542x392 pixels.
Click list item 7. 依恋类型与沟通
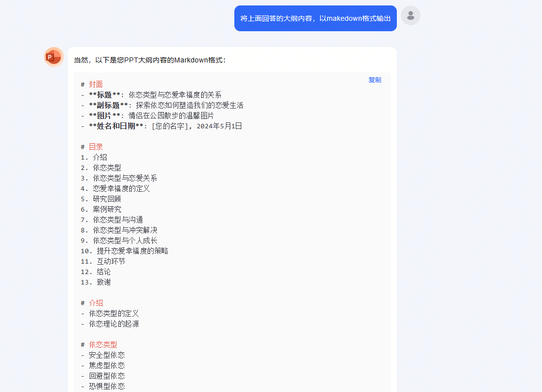tap(111, 220)
